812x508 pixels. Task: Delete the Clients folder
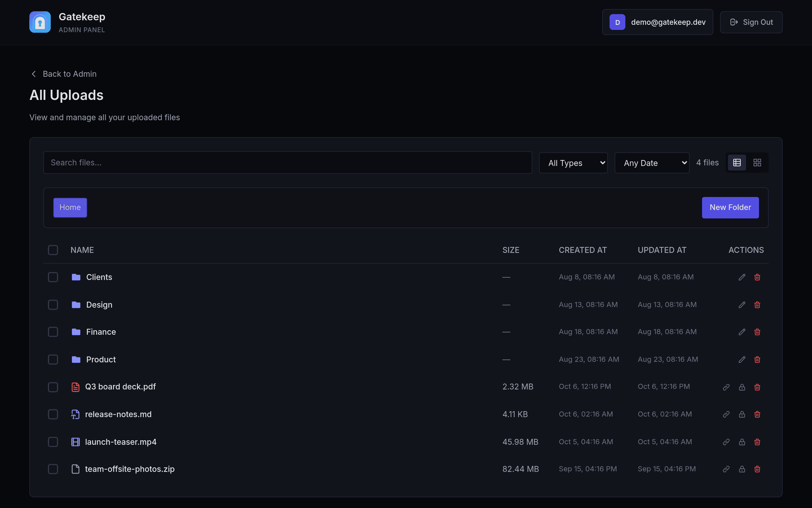pos(757,277)
